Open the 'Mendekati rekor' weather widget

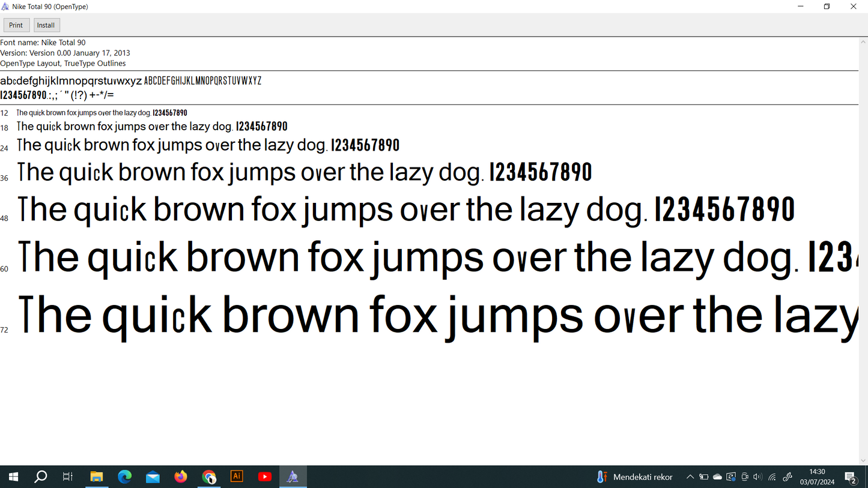click(634, 477)
